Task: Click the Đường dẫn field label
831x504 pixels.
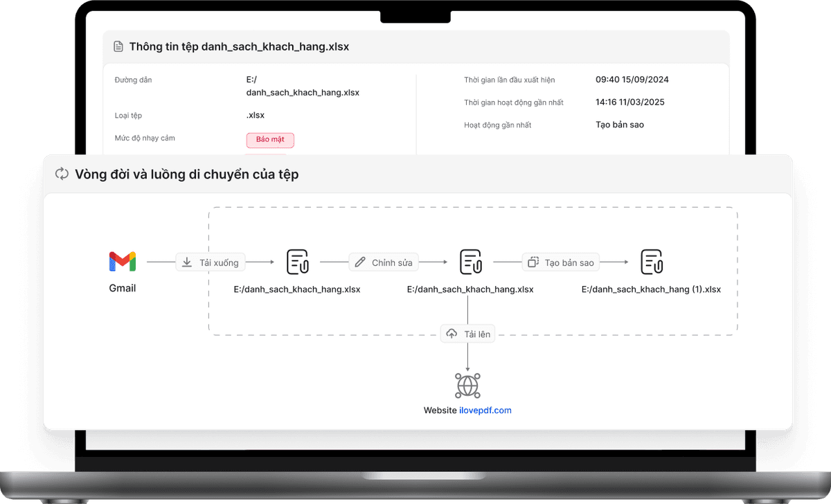Action: tap(133, 80)
